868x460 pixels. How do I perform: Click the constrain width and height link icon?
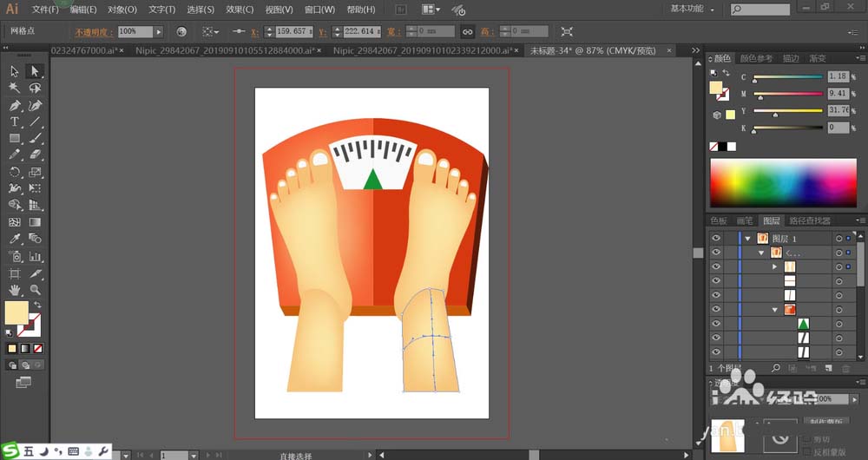tap(467, 31)
